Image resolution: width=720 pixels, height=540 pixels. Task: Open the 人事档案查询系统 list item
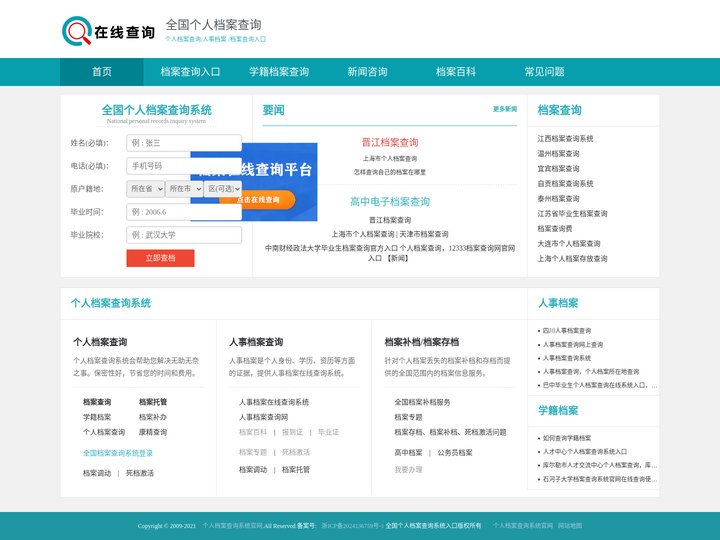567,358
